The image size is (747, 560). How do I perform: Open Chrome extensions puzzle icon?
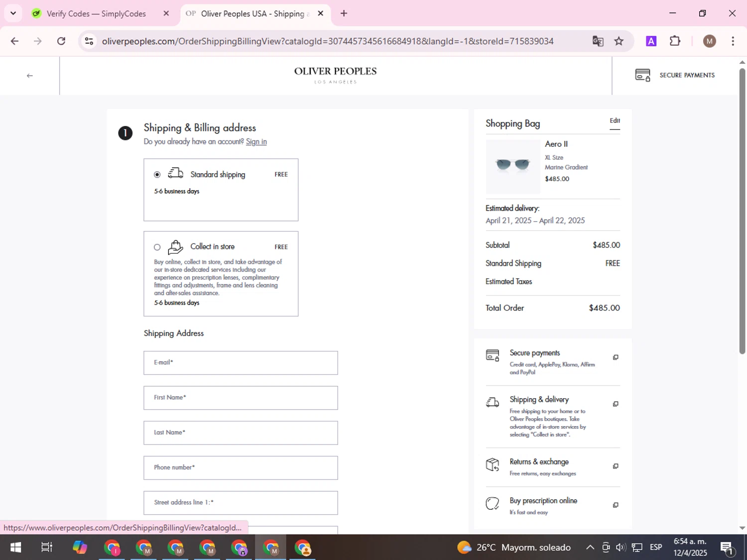675,41
